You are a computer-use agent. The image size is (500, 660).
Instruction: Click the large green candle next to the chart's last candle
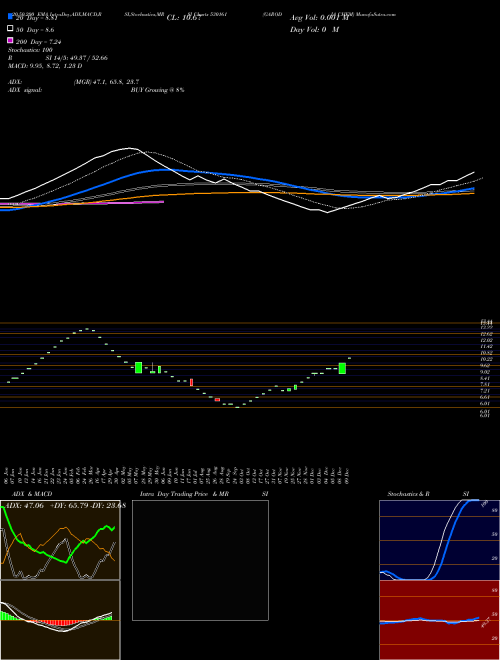pos(342,368)
